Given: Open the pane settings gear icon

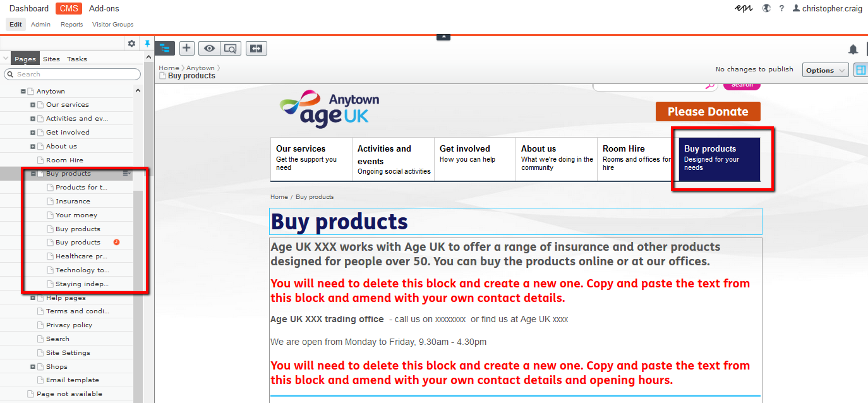Looking at the screenshot, I should (131, 44).
